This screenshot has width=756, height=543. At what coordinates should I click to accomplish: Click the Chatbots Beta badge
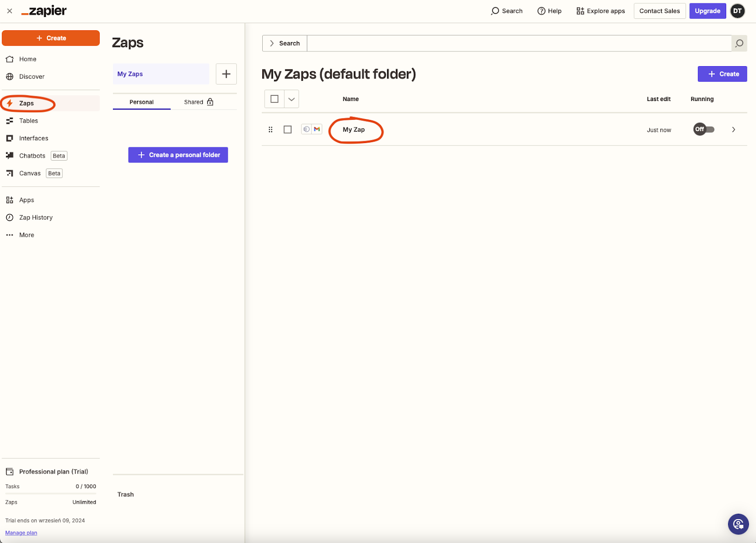[59, 156]
